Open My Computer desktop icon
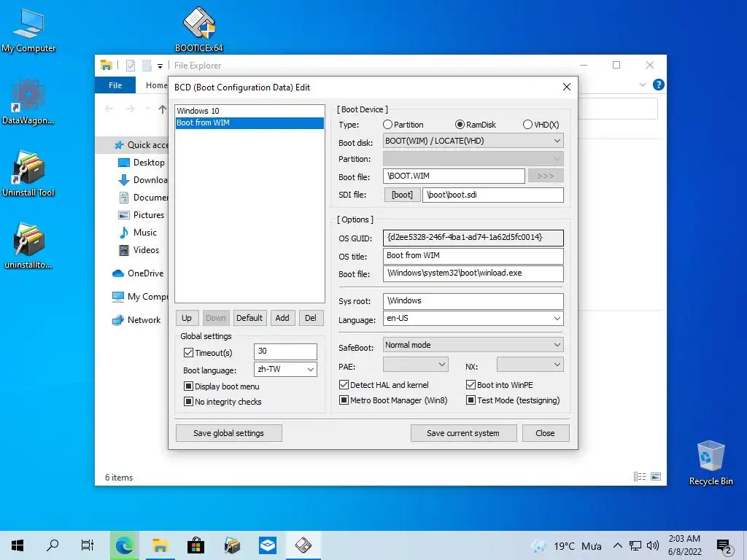747x560 pixels. [28, 31]
